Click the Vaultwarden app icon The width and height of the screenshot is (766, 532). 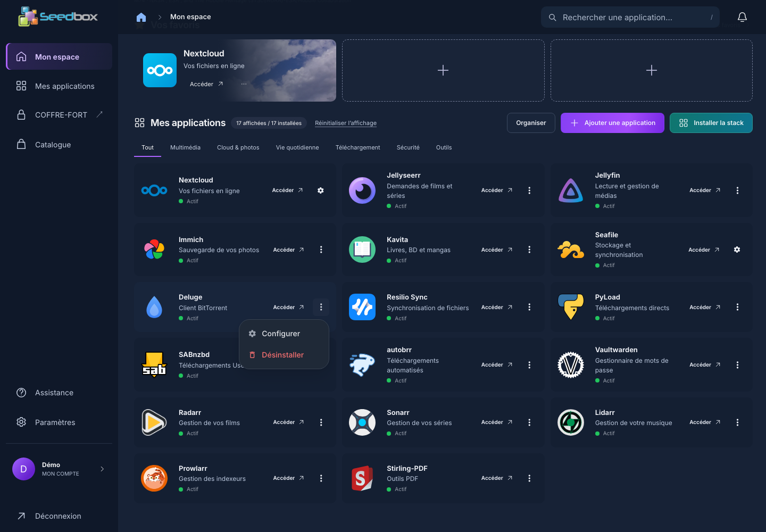pos(571,365)
